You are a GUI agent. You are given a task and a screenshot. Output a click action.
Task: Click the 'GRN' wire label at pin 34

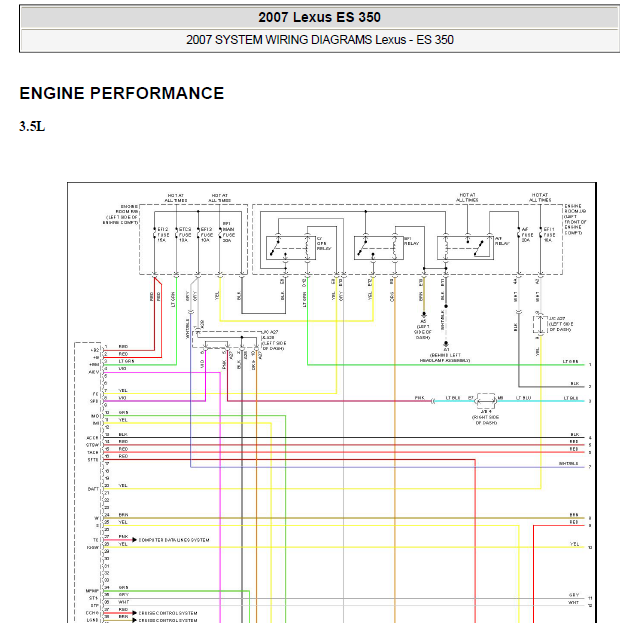[123, 588]
